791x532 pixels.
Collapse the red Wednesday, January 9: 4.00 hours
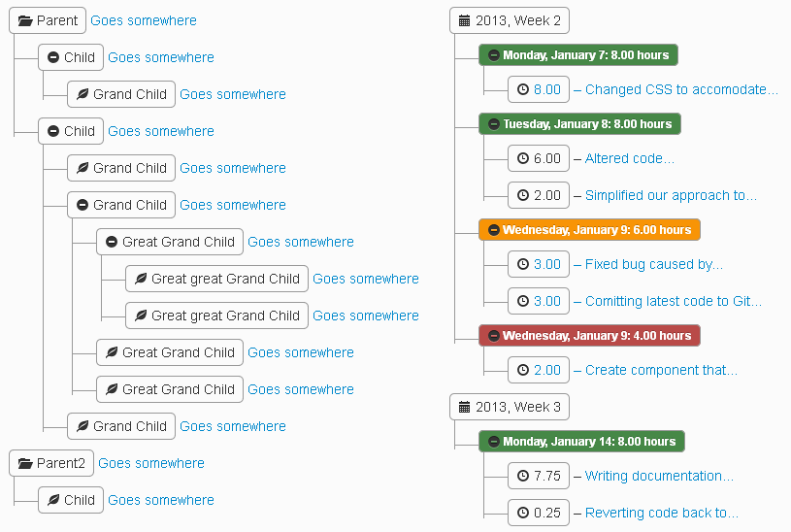(x=494, y=336)
